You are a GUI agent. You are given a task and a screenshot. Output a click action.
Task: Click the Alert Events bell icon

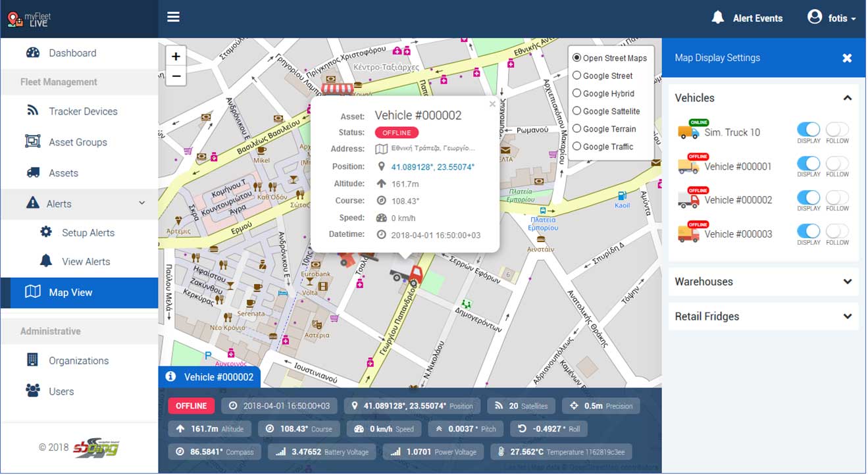tap(718, 18)
